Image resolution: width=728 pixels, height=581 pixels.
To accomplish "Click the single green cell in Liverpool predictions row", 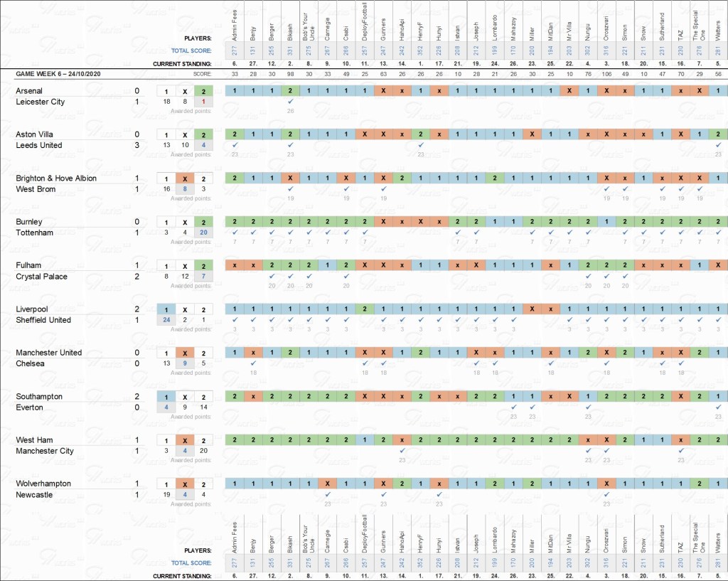I will point(365,309).
